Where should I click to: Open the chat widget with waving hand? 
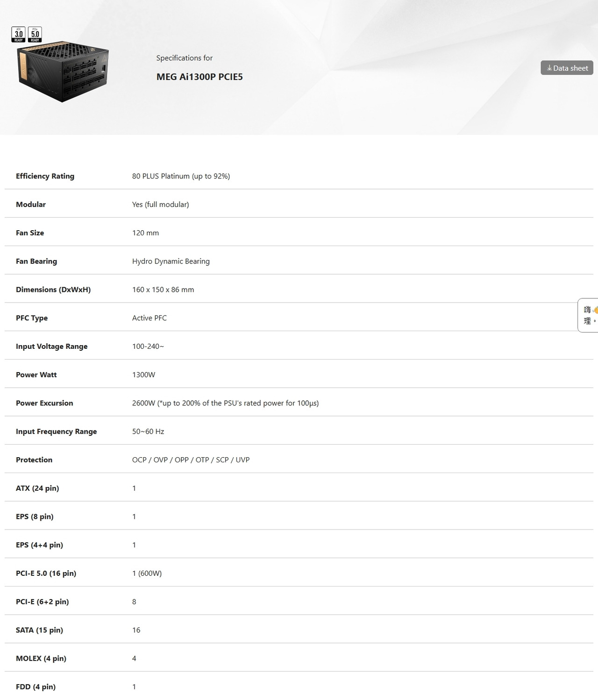coord(589,315)
